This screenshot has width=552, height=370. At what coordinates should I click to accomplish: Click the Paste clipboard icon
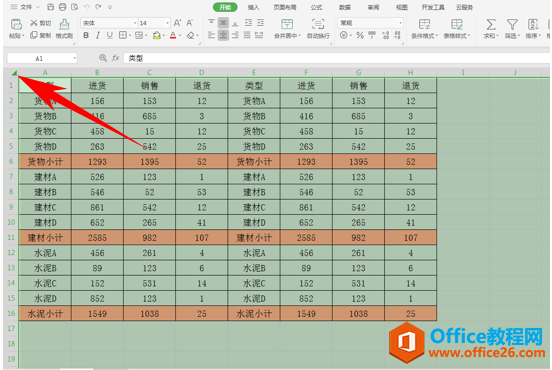tap(16, 24)
